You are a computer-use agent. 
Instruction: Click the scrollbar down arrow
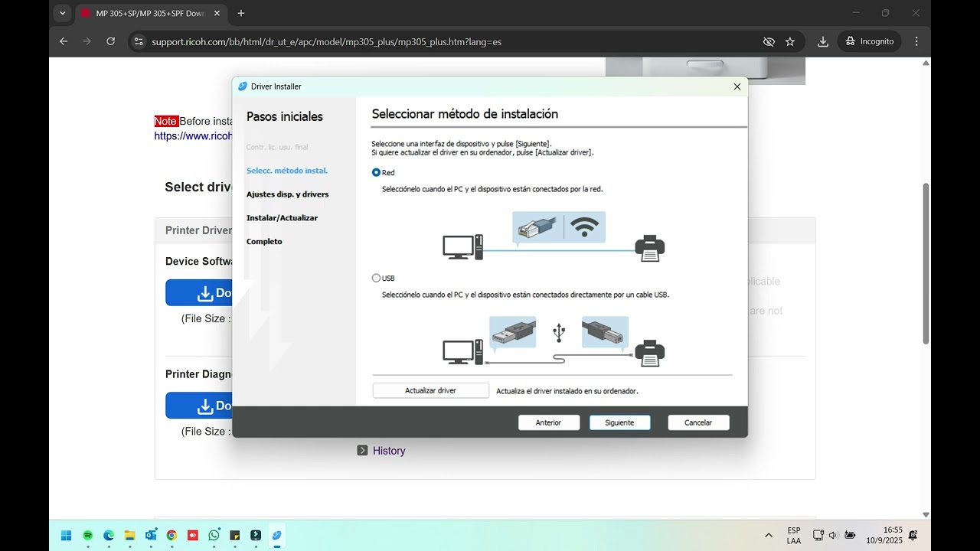(x=926, y=515)
